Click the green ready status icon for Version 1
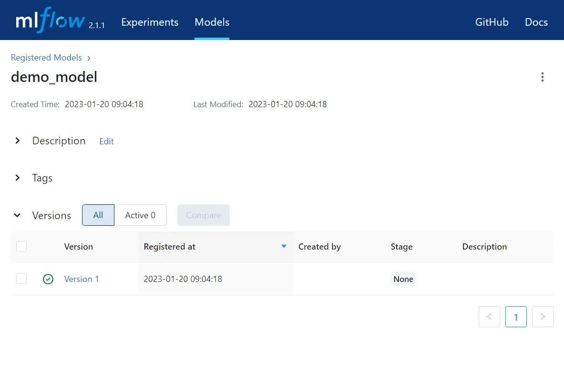 tap(48, 279)
